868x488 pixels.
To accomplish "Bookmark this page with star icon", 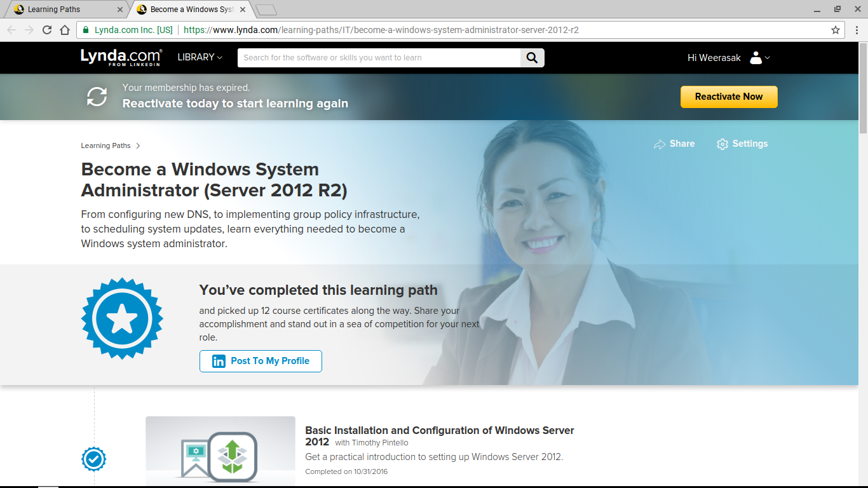I will tap(836, 30).
